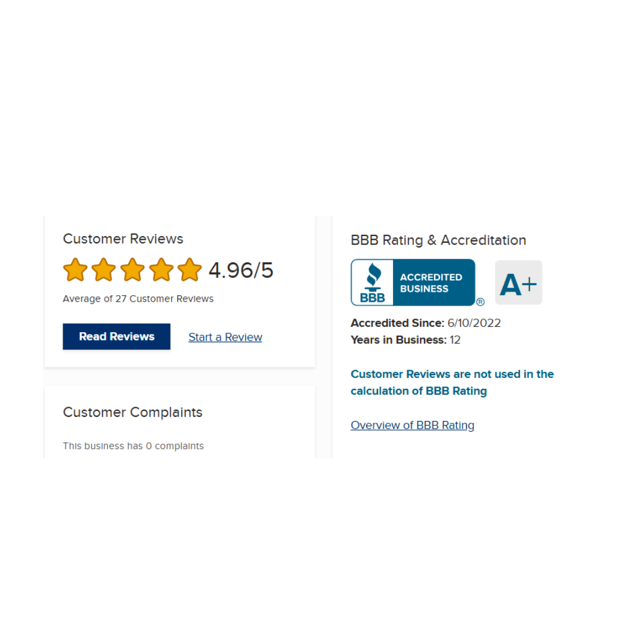The width and height of the screenshot is (644, 644).
Task: Click the zero complaints notice text
Action: point(133,445)
